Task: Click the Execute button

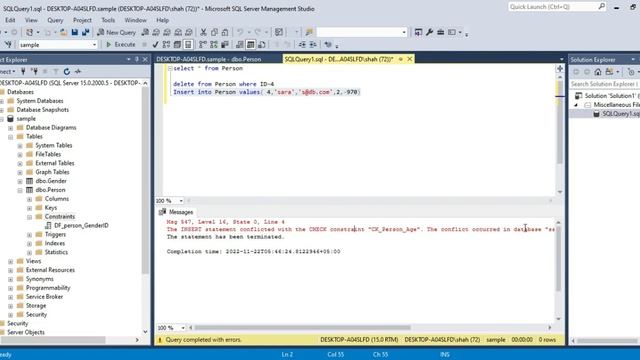Action: tap(120, 44)
